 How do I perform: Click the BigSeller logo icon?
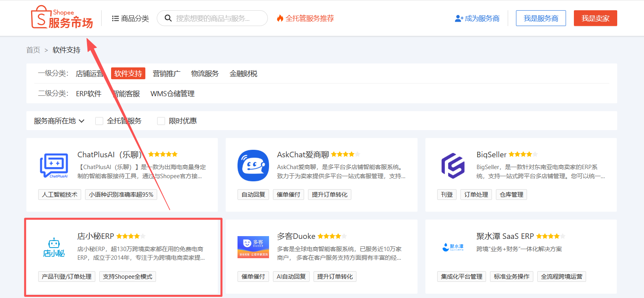coord(453,166)
